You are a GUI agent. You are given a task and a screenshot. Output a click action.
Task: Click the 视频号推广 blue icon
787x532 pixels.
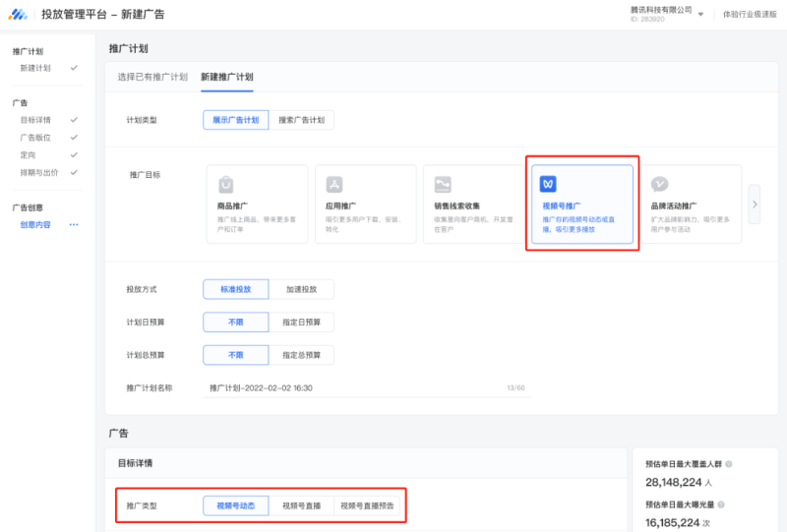pyautogui.click(x=549, y=184)
